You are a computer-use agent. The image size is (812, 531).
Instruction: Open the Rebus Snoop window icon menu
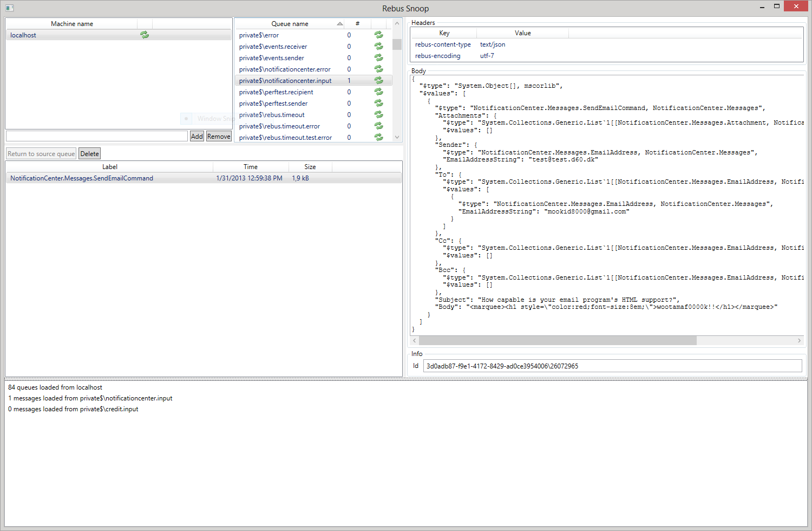[x=9, y=8]
